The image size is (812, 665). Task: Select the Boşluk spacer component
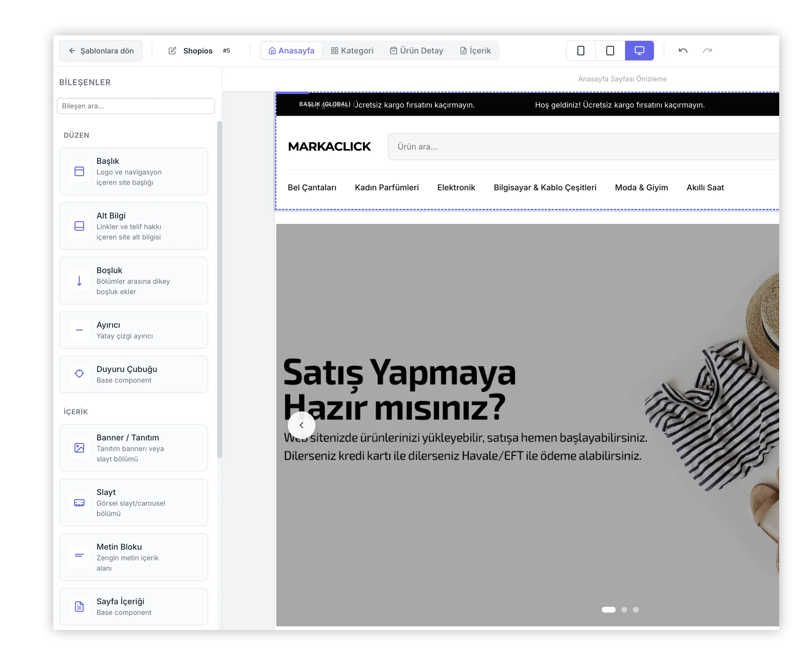pyautogui.click(x=134, y=280)
